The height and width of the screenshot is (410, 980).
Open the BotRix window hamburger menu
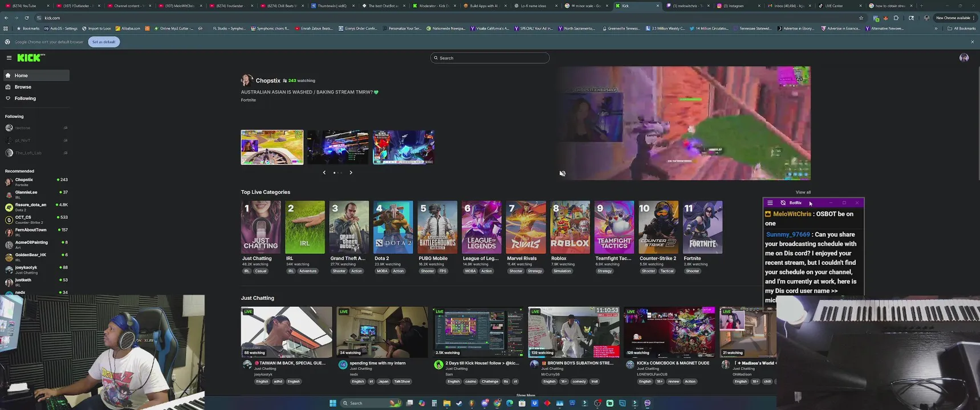[x=770, y=203]
